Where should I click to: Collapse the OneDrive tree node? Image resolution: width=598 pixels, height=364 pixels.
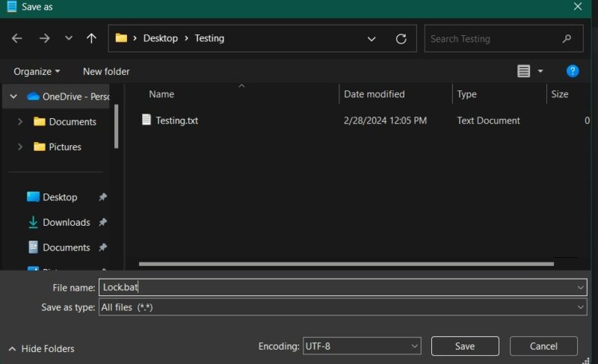click(x=13, y=96)
